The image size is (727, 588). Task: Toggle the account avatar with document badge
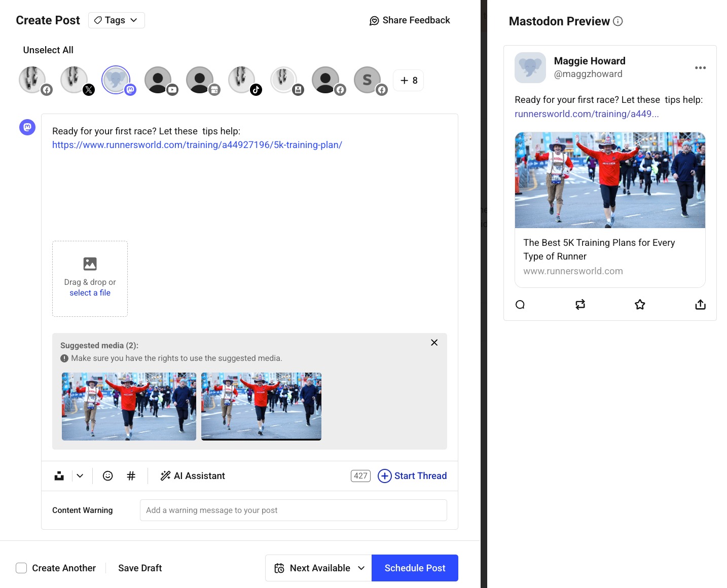(x=284, y=80)
